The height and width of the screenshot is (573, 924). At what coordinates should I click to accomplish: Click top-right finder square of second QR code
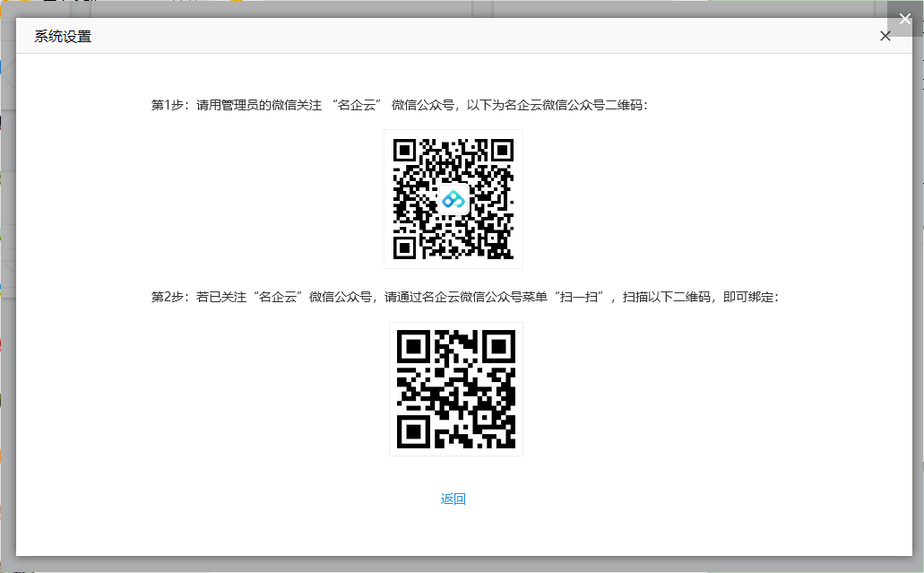[x=499, y=346]
